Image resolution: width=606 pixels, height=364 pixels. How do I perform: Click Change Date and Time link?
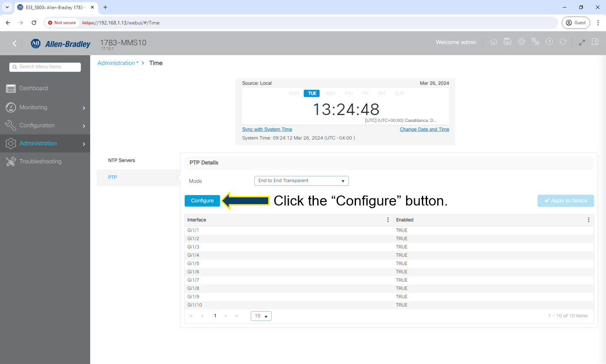click(x=424, y=129)
